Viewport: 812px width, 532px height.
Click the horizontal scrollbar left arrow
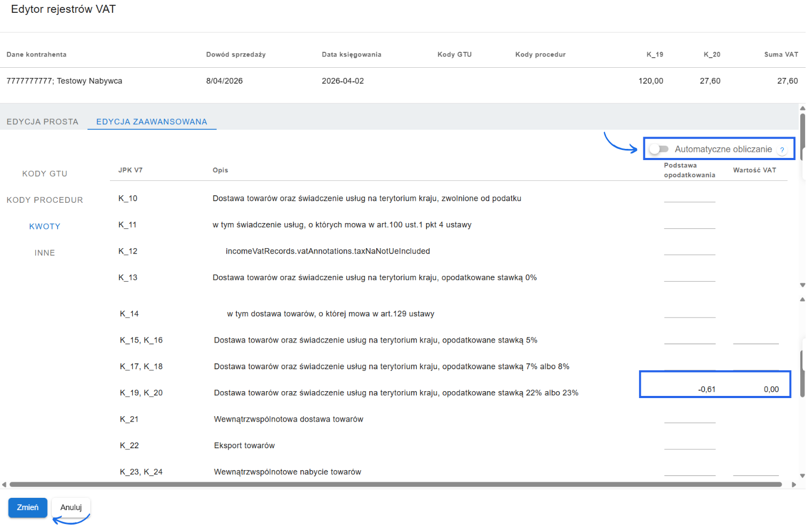pos(5,484)
